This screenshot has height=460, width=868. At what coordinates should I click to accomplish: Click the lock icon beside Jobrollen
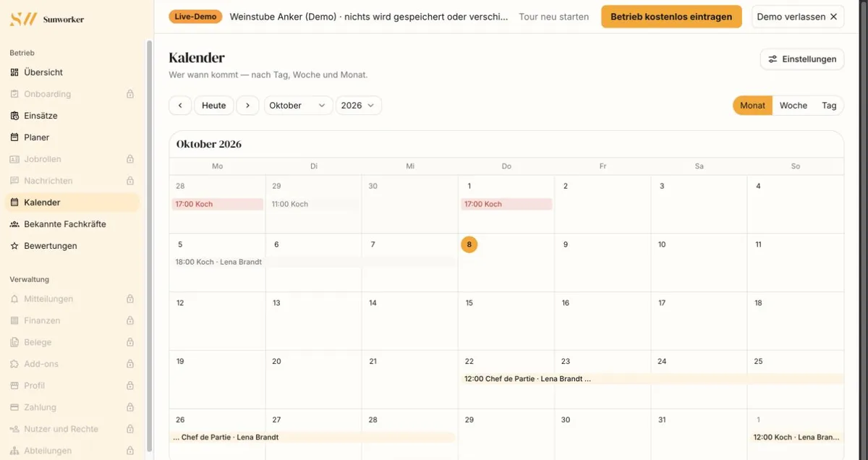tap(130, 159)
